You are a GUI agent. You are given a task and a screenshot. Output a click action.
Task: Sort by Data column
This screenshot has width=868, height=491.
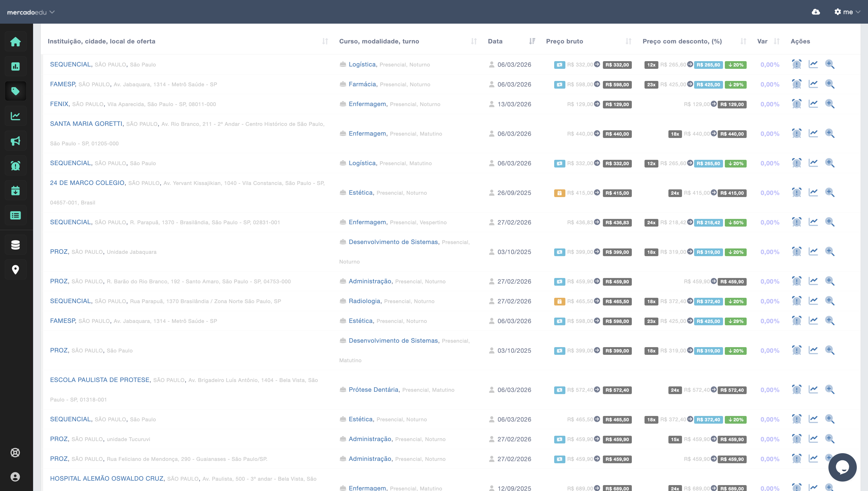[x=532, y=41]
